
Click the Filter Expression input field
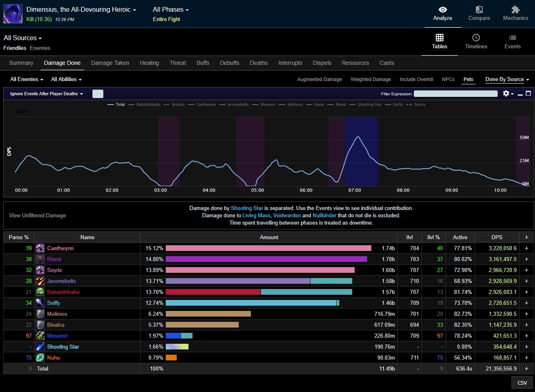coord(456,94)
